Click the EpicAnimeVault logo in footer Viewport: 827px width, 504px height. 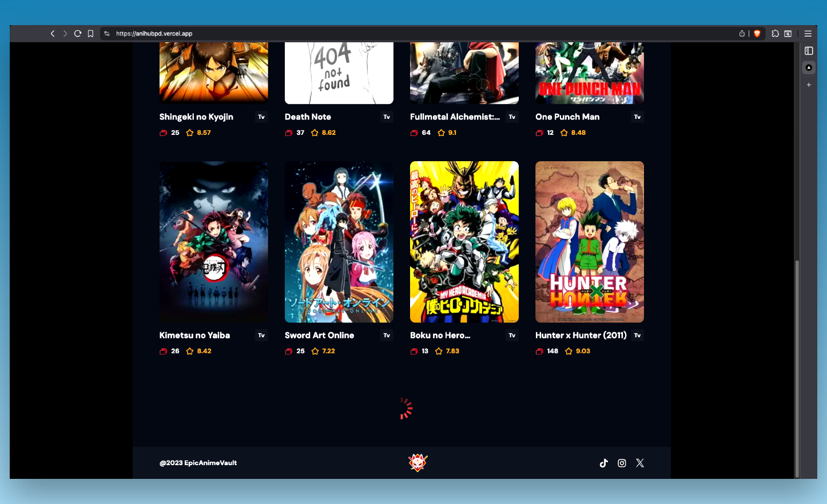click(x=418, y=462)
